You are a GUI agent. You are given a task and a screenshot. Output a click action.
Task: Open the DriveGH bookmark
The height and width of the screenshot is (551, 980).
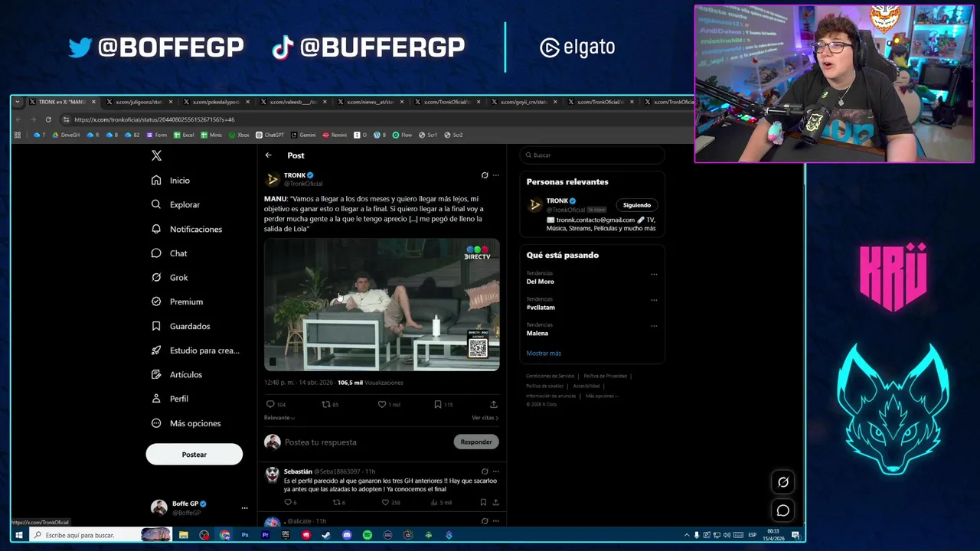click(66, 135)
